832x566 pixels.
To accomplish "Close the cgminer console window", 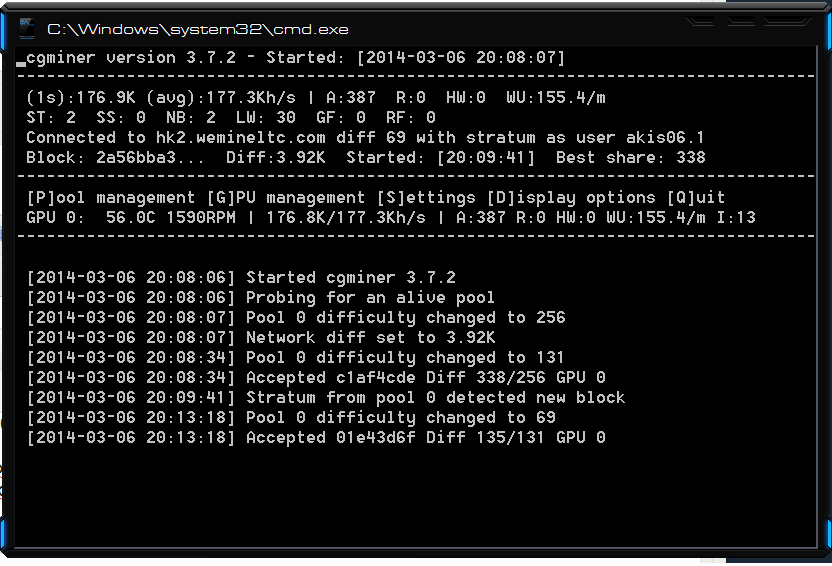I will 787,21.
